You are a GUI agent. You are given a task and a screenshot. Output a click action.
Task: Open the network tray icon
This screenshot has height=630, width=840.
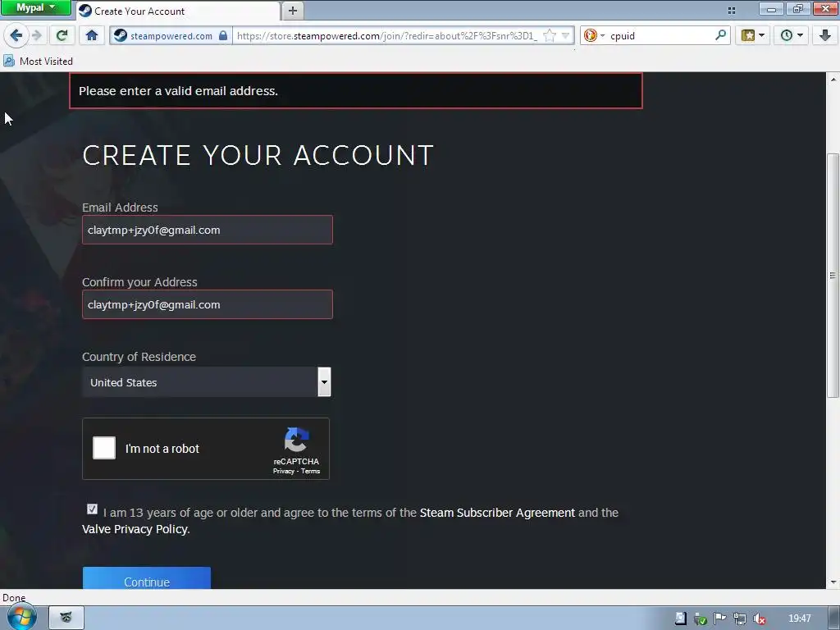click(x=739, y=619)
